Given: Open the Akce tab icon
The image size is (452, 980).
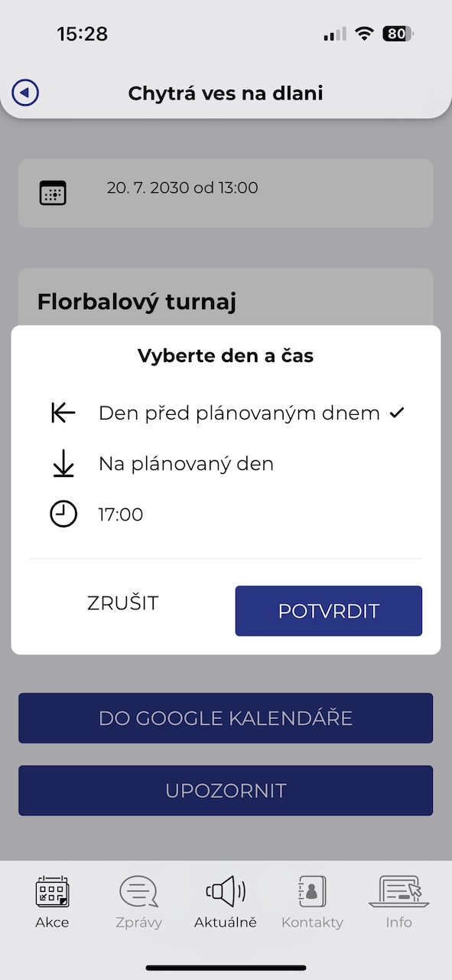Looking at the screenshot, I should pyautogui.click(x=53, y=892).
